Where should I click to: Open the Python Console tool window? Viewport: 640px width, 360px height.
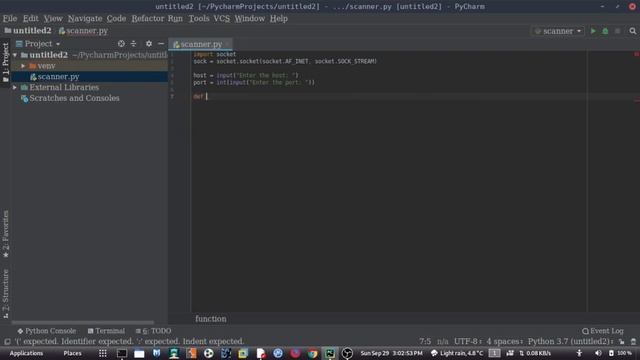click(47, 331)
